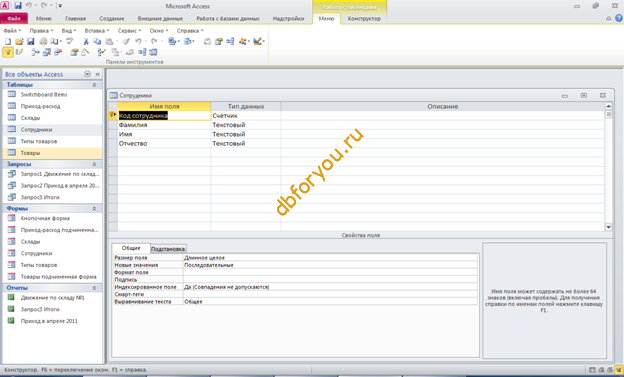Click the Help question mark icon
This screenshot has height=377, width=624.
(618, 18)
